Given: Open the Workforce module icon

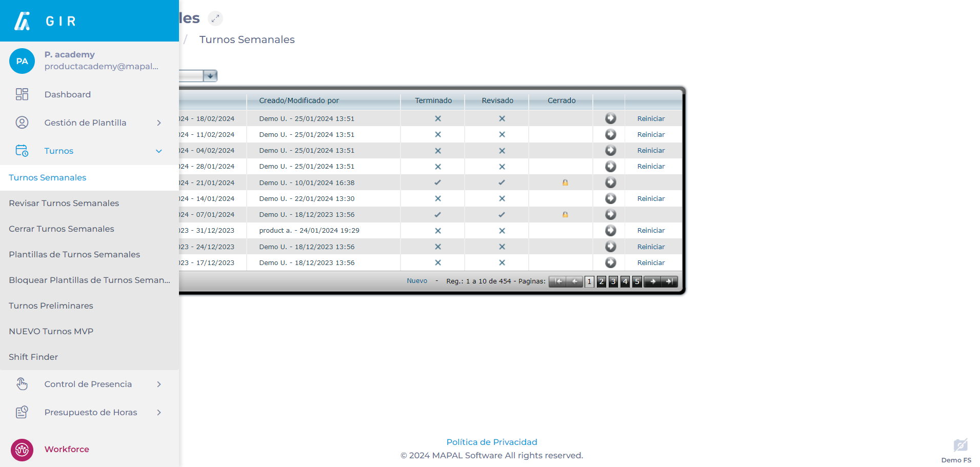Looking at the screenshot, I should click(x=22, y=450).
